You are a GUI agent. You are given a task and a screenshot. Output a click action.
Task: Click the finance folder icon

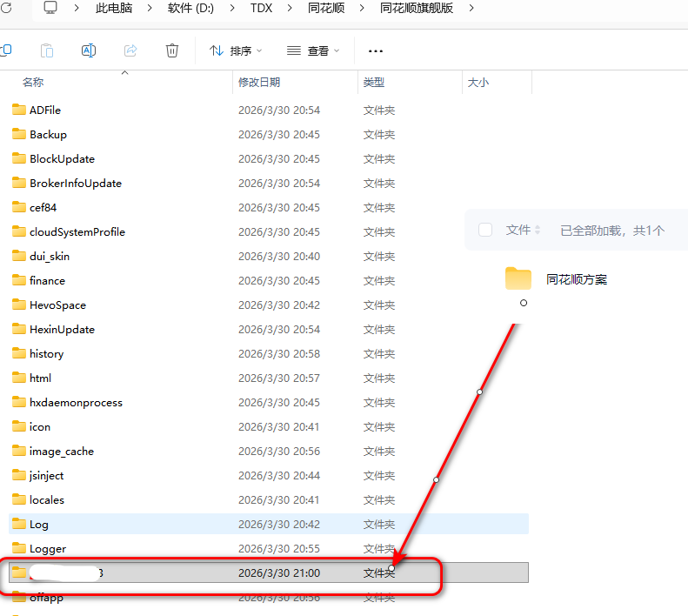pos(19,280)
